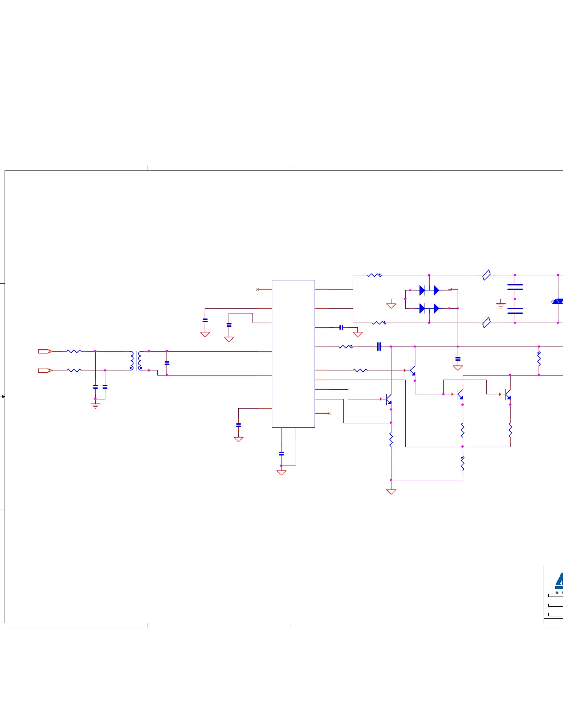Select resistor after the lower input port
Screen dimensions: 563x728
(74, 370)
